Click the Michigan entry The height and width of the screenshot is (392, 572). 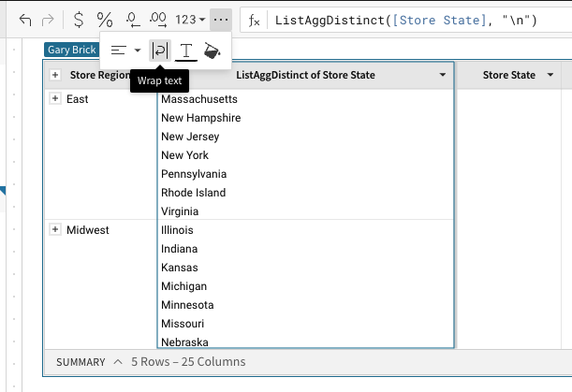click(183, 286)
